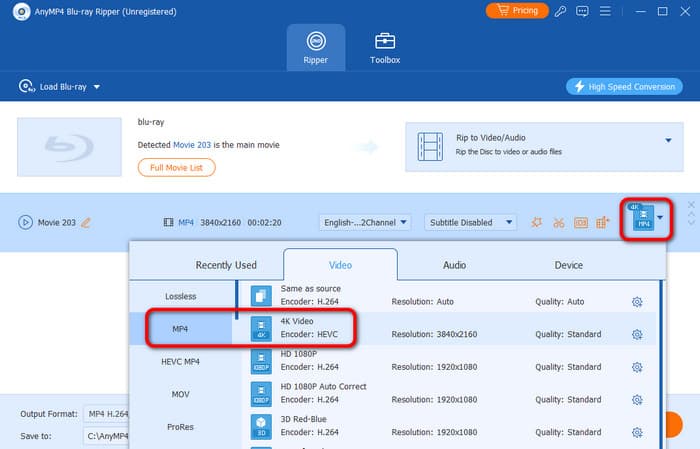Select MOV format category
The image size is (700, 449).
[x=181, y=394]
